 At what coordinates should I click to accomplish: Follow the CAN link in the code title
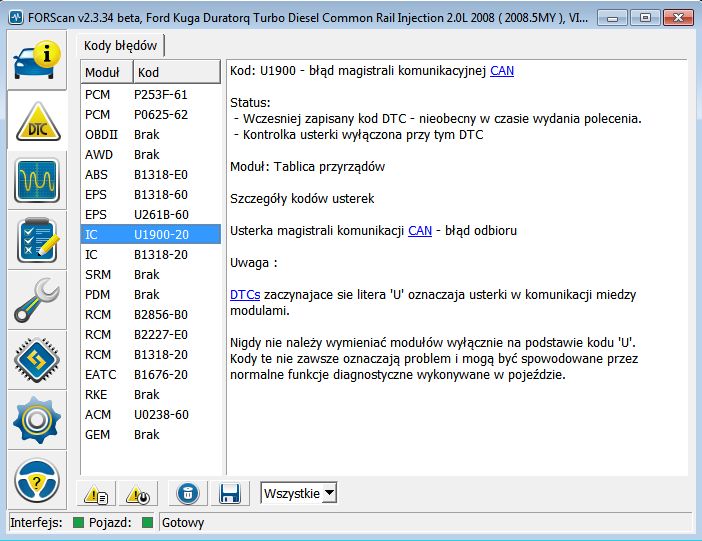click(x=502, y=71)
